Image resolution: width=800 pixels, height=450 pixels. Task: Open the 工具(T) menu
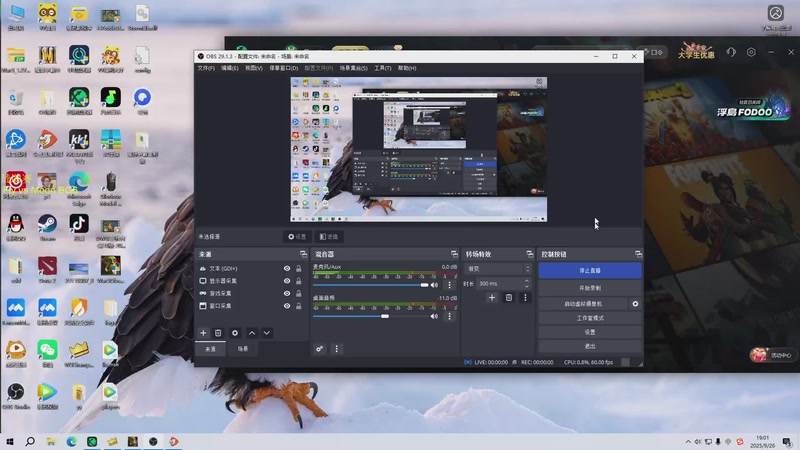383,68
